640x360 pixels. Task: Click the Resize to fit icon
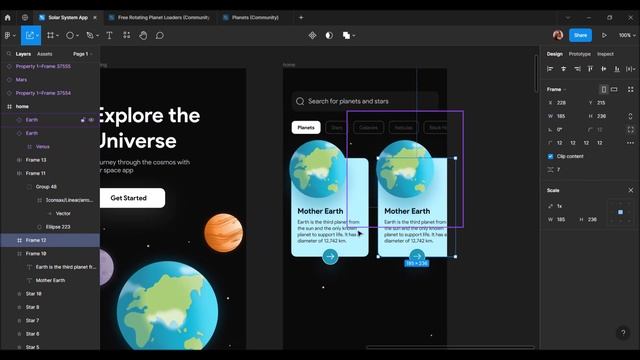[x=631, y=89]
